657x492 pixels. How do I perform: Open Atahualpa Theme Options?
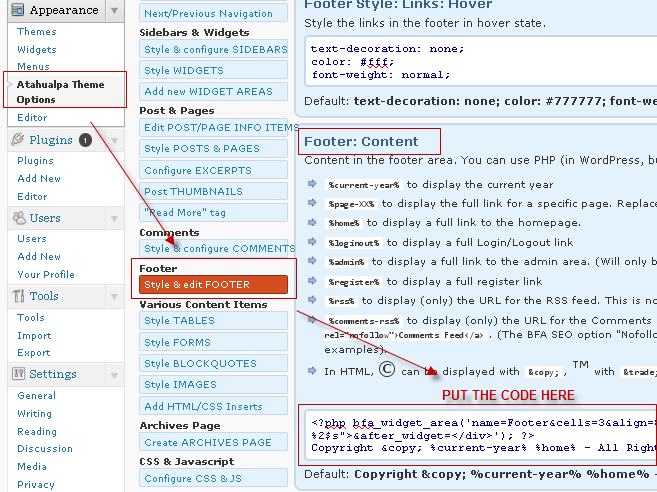click(x=60, y=92)
